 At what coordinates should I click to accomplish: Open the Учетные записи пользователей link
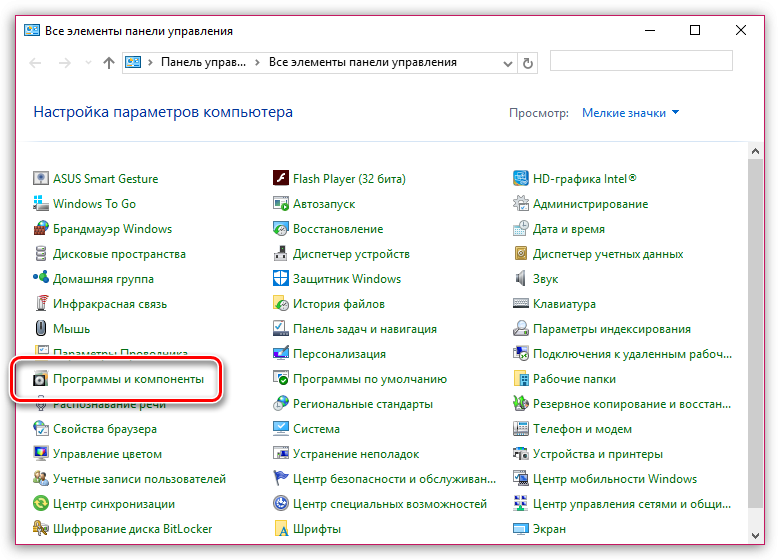[x=139, y=479]
